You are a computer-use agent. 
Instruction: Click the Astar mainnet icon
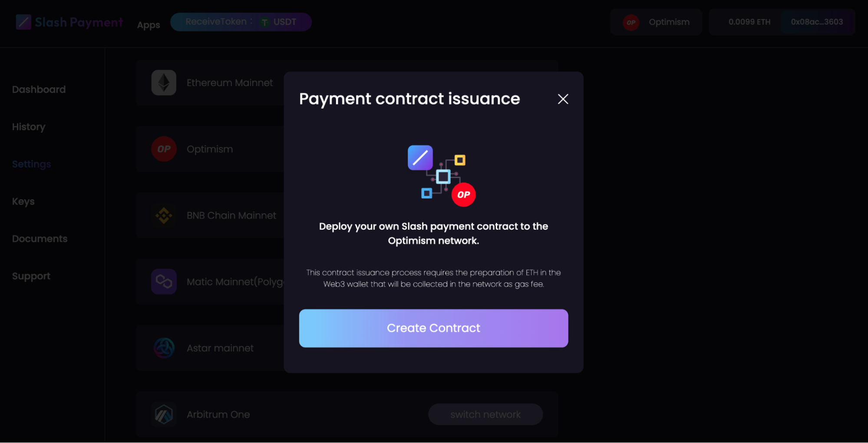tap(164, 348)
